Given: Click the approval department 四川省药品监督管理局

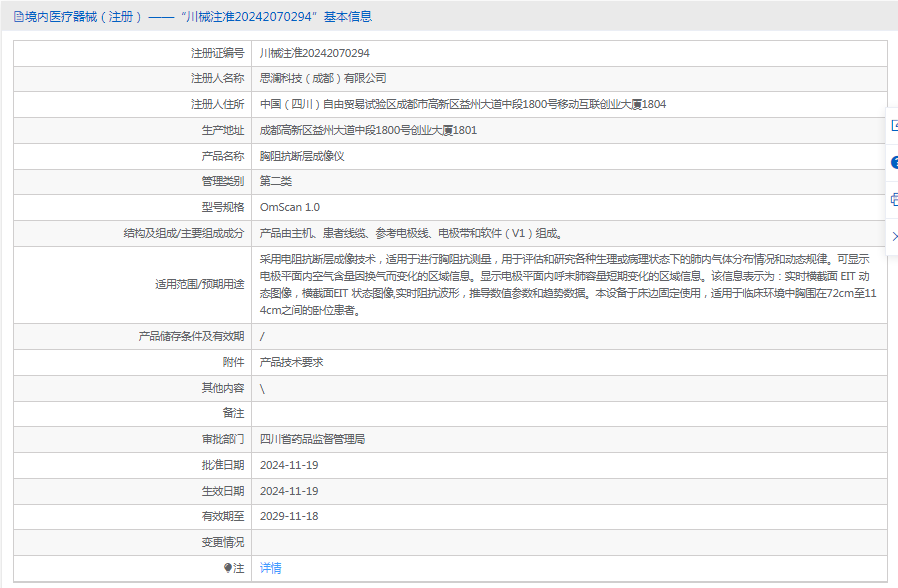Looking at the screenshot, I should coord(312,439).
